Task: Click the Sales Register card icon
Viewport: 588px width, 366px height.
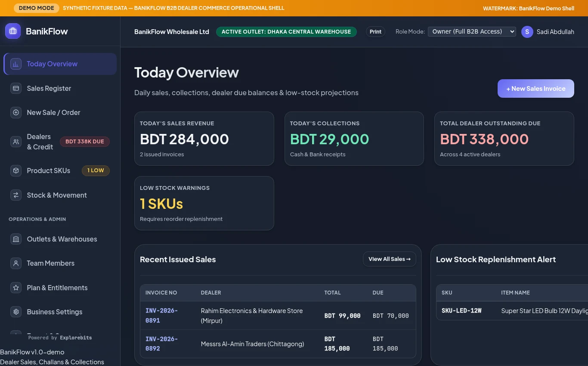Action: coord(16,88)
